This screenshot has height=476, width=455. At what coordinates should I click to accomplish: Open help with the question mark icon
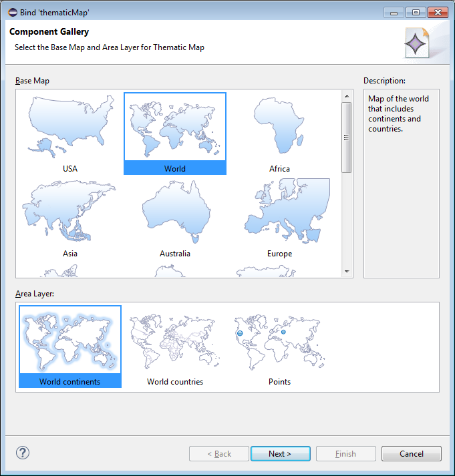click(23, 453)
